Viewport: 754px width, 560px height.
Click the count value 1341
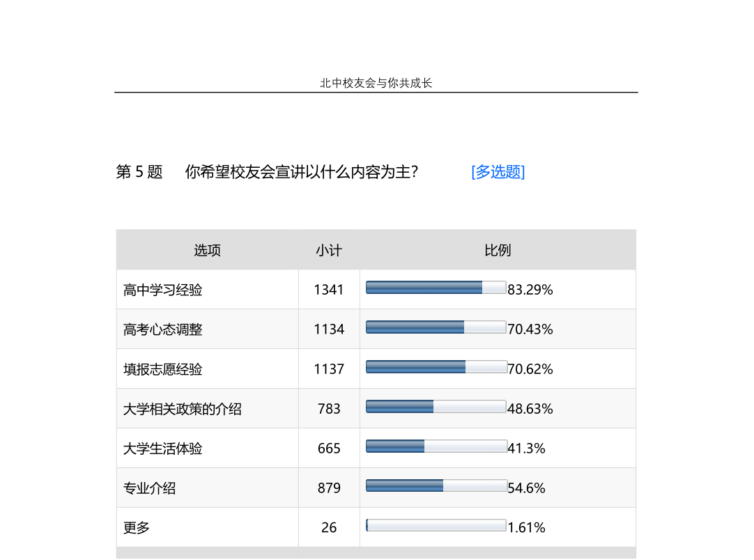(x=329, y=290)
